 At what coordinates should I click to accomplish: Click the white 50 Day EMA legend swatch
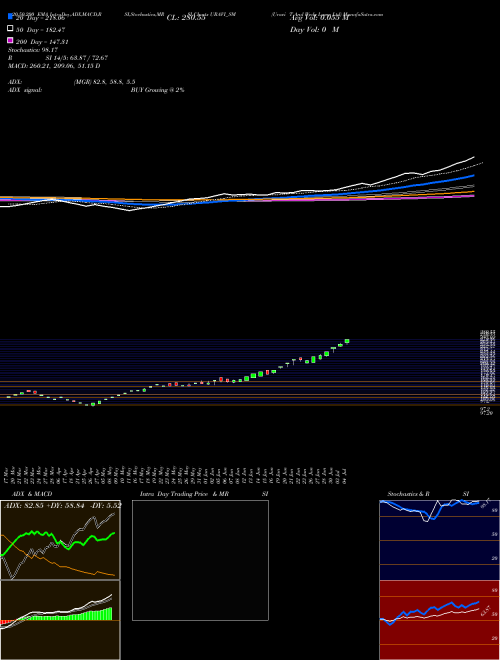click(x=10, y=29)
